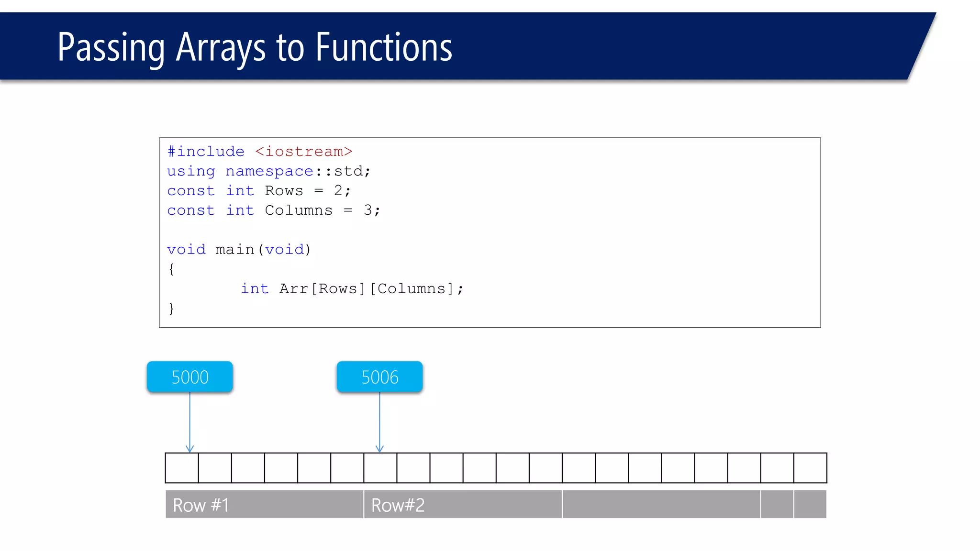Select the void main(void) line

pyautogui.click(x=239, y=250)
